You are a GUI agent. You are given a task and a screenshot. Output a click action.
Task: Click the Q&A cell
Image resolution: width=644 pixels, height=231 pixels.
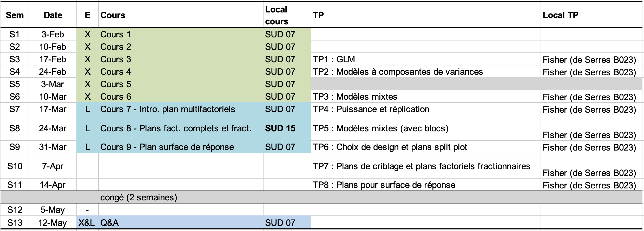tap(109, 223)
